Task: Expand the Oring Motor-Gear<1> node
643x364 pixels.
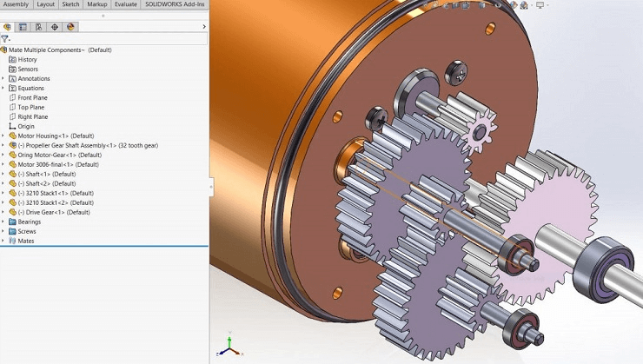Action: tap(3, 155)
